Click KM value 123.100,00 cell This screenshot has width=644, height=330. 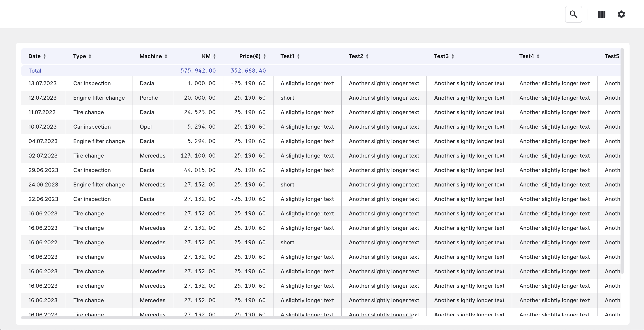pyautogui.click(x=198, y=156)
